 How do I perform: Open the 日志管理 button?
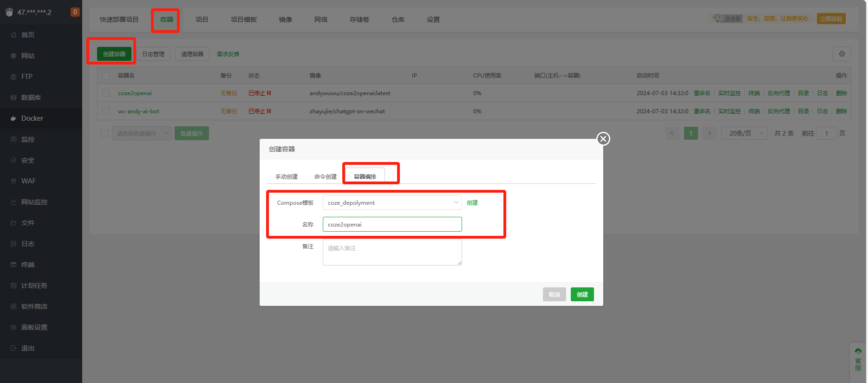(x=153, y=54)
